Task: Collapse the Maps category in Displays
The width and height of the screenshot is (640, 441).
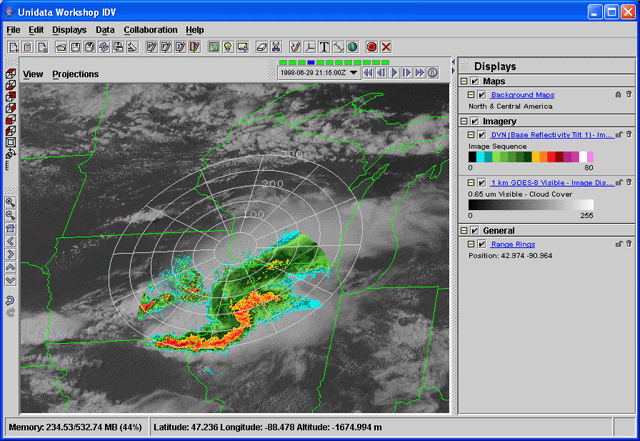Action: pos(464,81)
